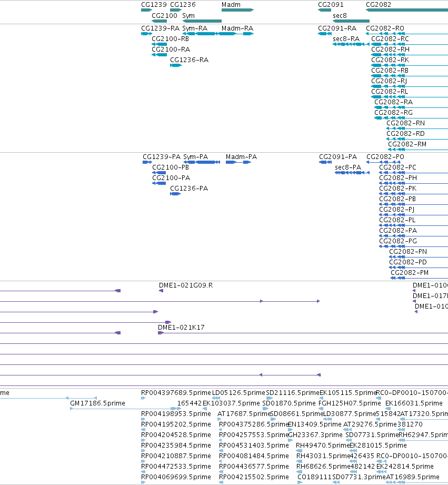The height and width of the screenshot is (485, 448).
Task: Click the "Madm" gene label
Action: pyautogui.click(x=231, y=5)
